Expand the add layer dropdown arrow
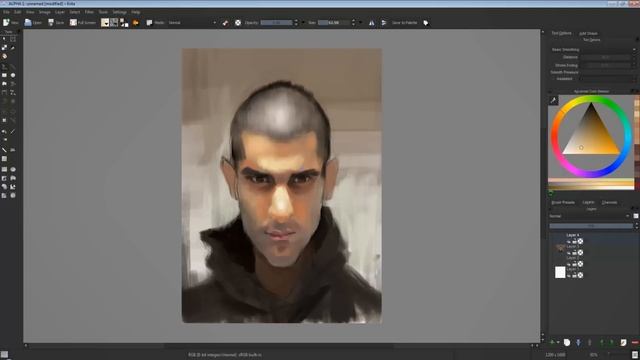The height and width of the screenshot is (360, 640). click(558, 342)
